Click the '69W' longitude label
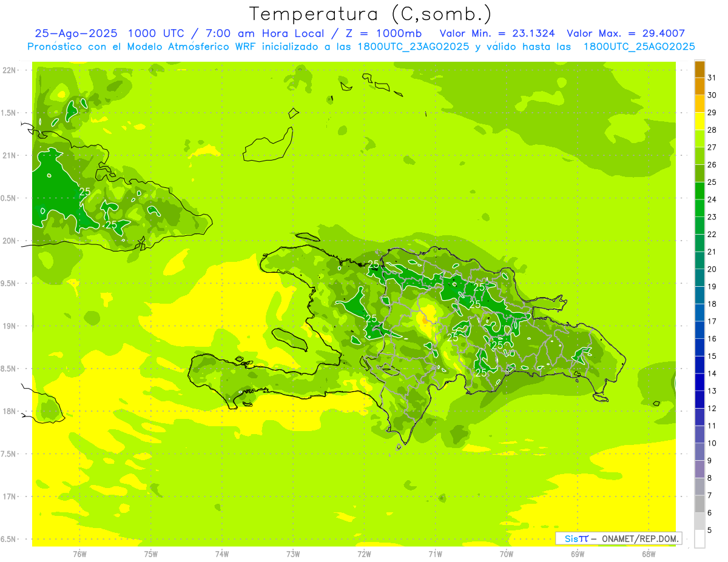Screen dimensions: 728x562 coord(578,554)
